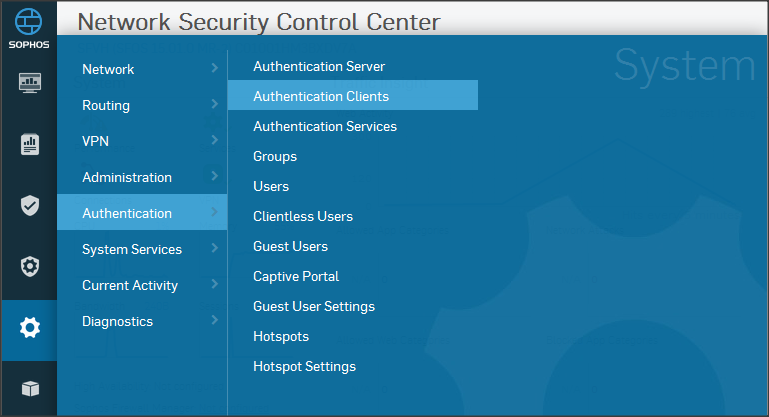Click the Sophos logo icon
The height and width of the screenshot is (417, 769).
pyautogui.click(x=28, y=24)
